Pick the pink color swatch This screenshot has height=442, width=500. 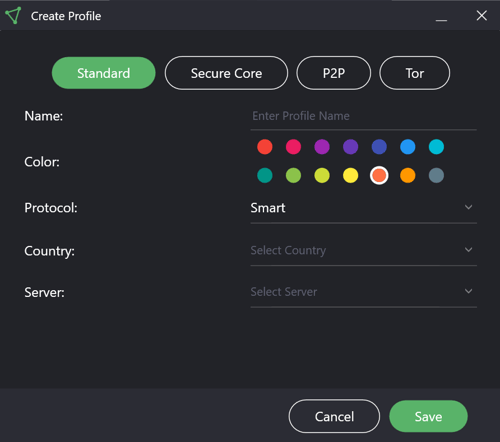(x=293, y=147)
